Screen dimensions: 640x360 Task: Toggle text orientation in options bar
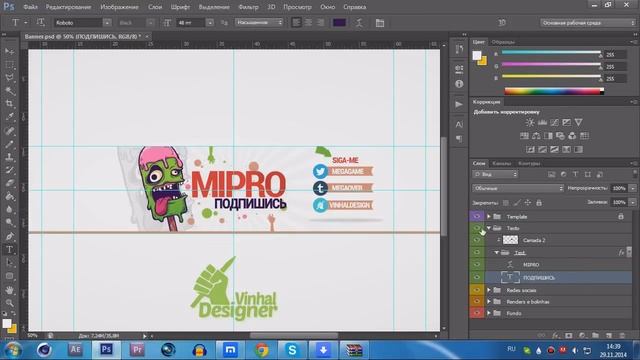(x=40, y=23)
